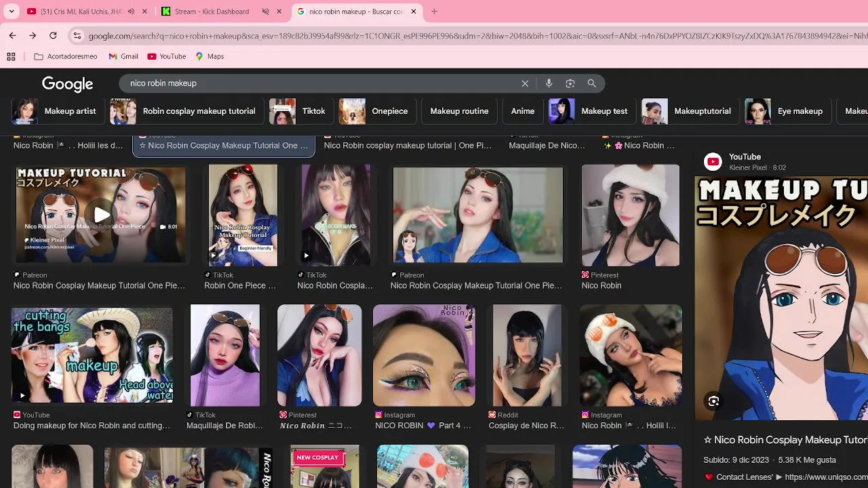Screen dimensions: 868x488
Task: Open preview title '☆ Nico Robin Cosplay Makeup Tutor'
Action: point(785,440)
